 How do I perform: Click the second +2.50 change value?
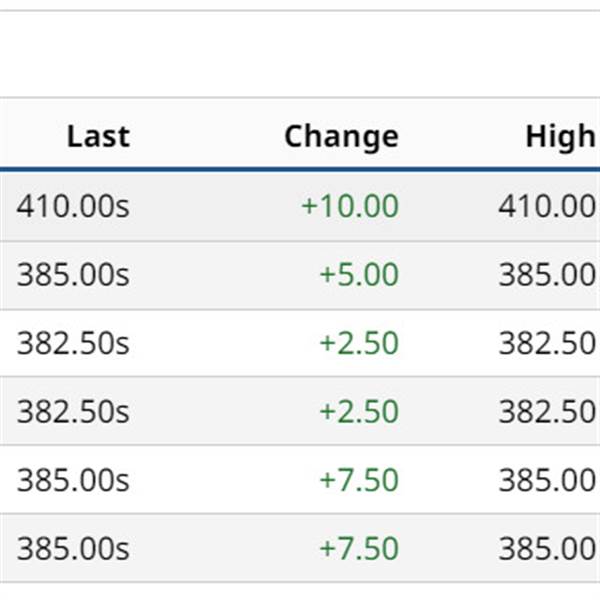[x=358, y=411]
